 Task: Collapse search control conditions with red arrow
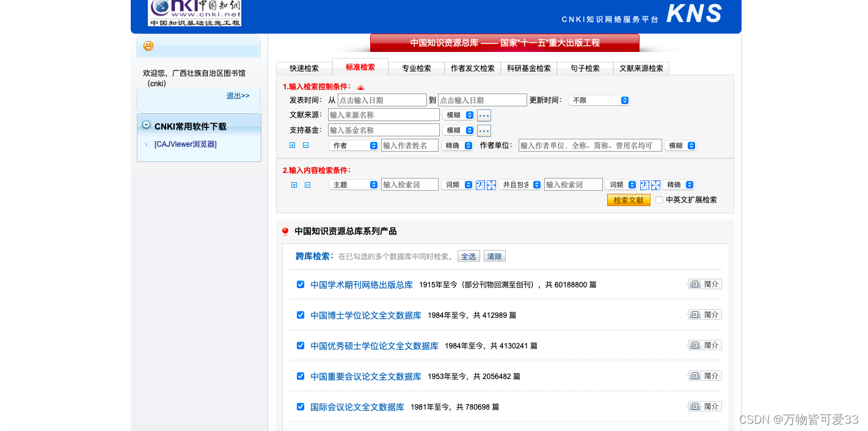[x=360, y=87]
